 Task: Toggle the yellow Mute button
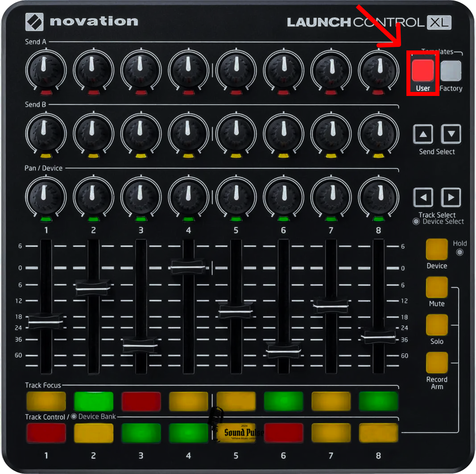(x=437, y=287)
